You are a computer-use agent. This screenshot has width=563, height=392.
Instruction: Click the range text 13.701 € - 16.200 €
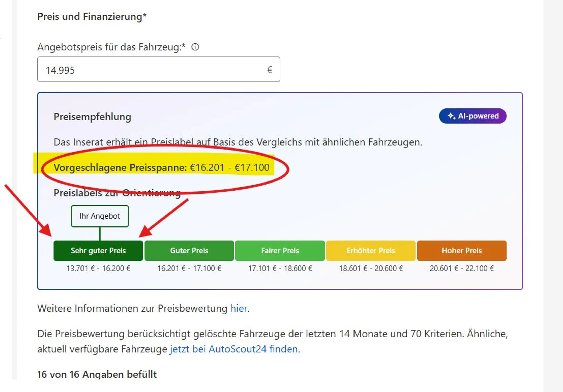pos(98,268)
